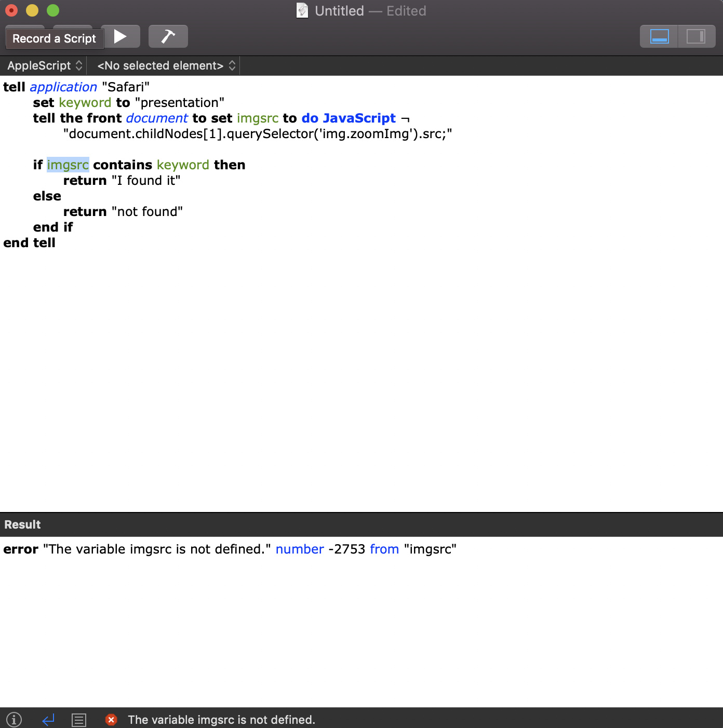
Task: Click the end if line
Action: click(x=53, y=227)
